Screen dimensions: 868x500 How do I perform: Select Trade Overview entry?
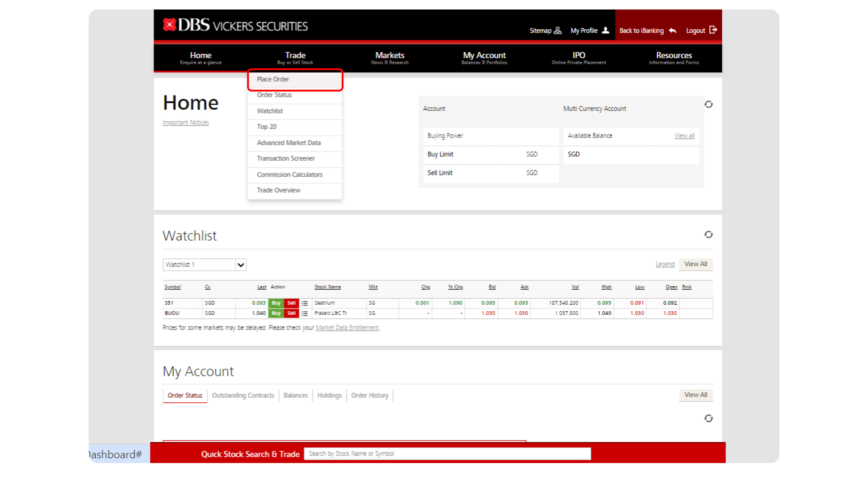(295, 191)
